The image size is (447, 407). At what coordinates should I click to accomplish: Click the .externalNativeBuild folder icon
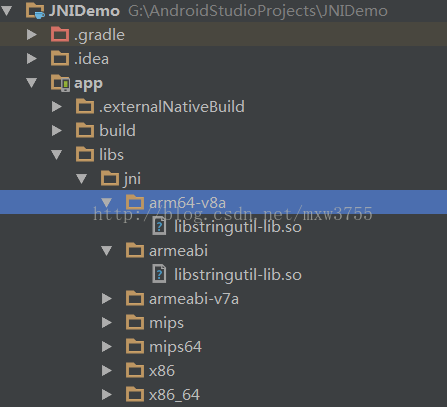[x=85, y=106]
